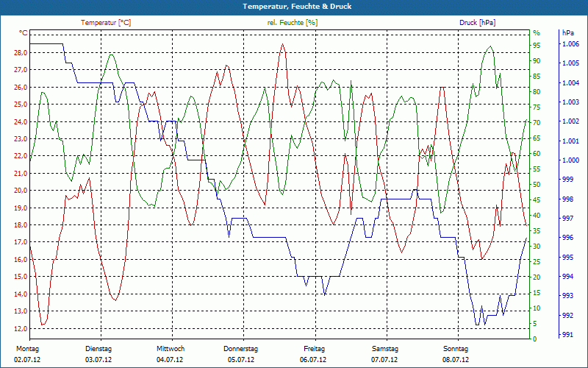Select the blue 'Druck [hPa]' legend label
Viewport: 588px width, 368px height.
coord(477,23)
